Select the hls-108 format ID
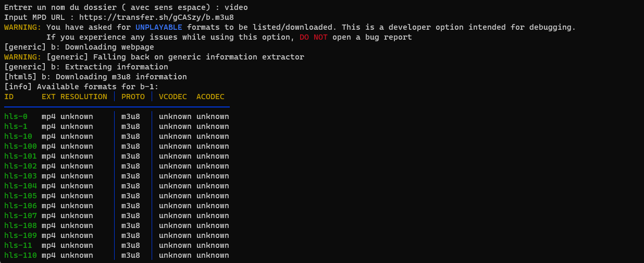This screenshot has height=263, width=644. [20, 225]
